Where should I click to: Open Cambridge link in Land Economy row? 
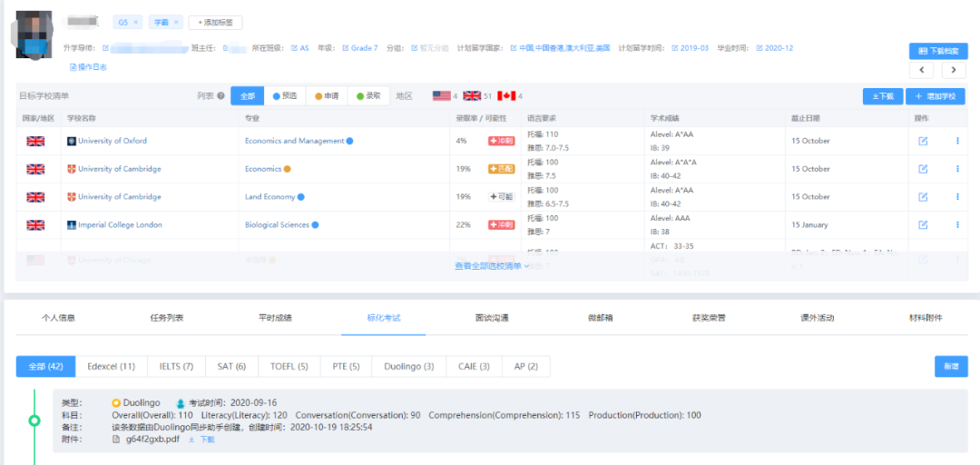(120, 196)
